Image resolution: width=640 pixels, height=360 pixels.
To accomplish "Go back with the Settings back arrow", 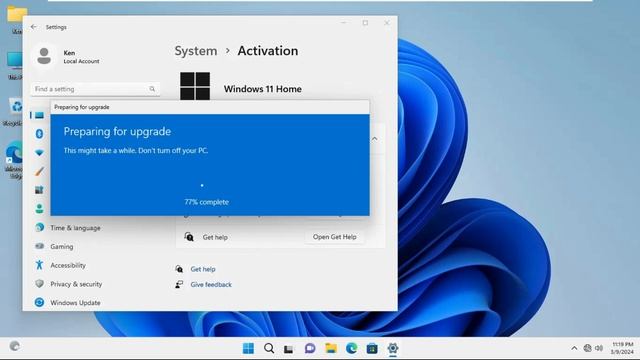I will pos(33,27).
